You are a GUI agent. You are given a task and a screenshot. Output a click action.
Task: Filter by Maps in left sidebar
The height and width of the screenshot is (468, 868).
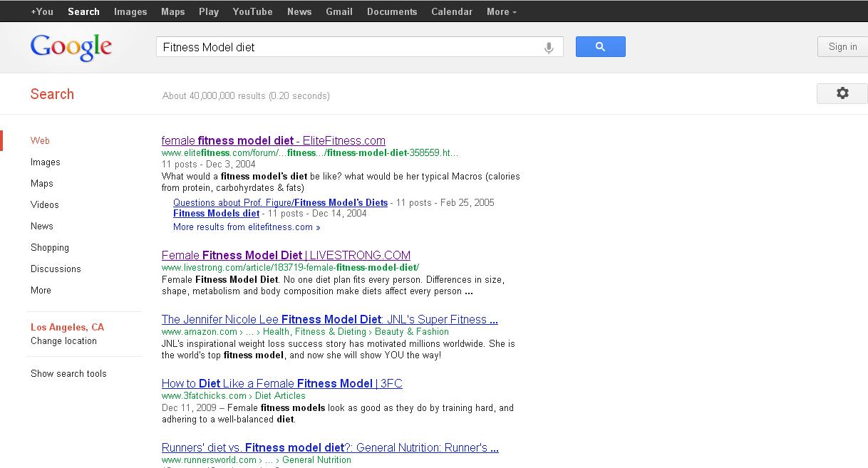[x=41, y=184]
